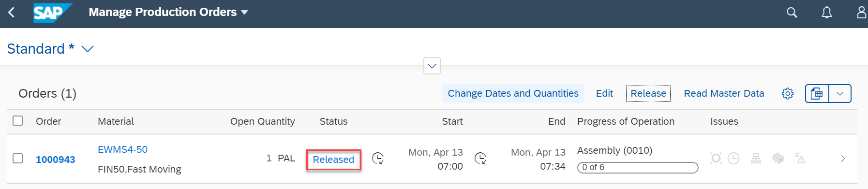Open table settings gear icon
The width and height of the screenshot is (868, 189).
click(788, 93)
